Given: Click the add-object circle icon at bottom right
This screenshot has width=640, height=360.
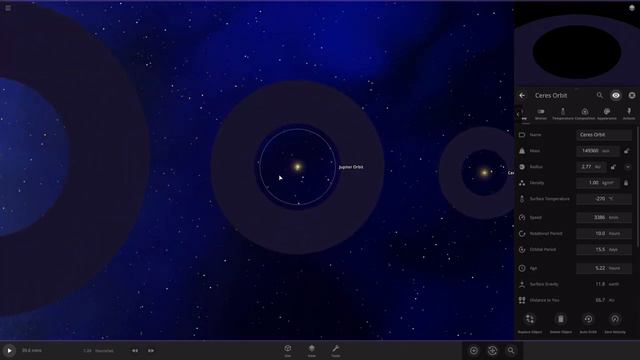Looking at the screenshot, I should pyautogui.click(x=474, y=351).
